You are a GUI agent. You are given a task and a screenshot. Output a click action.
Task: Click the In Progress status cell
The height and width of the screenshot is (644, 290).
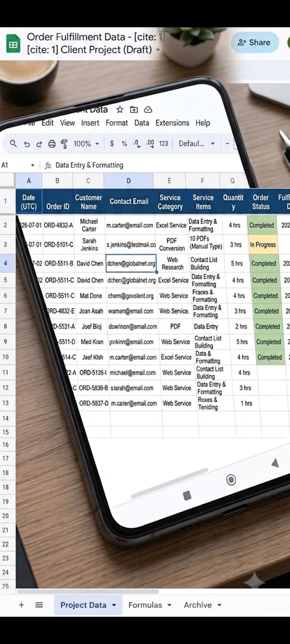[263, 245]
